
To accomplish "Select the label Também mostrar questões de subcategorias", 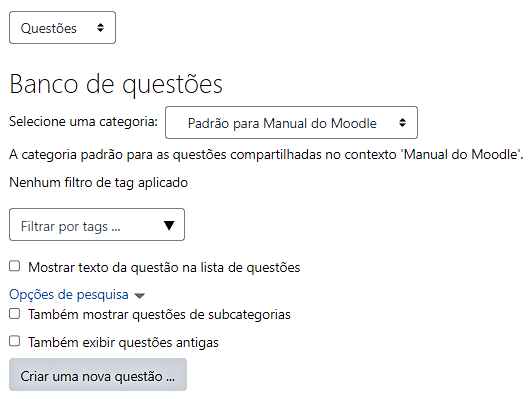I will point(160,314).
